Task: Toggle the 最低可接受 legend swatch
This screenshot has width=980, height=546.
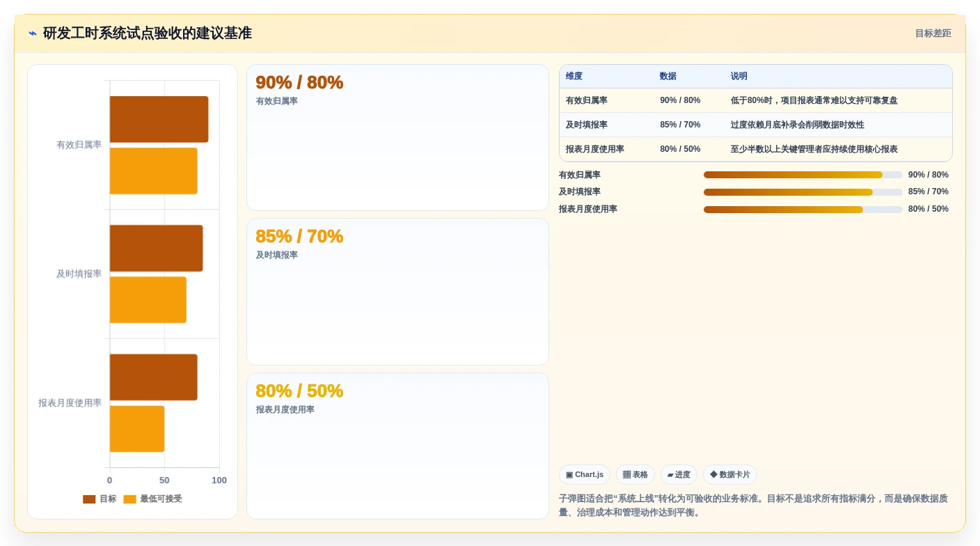Action: coord(130,499)
